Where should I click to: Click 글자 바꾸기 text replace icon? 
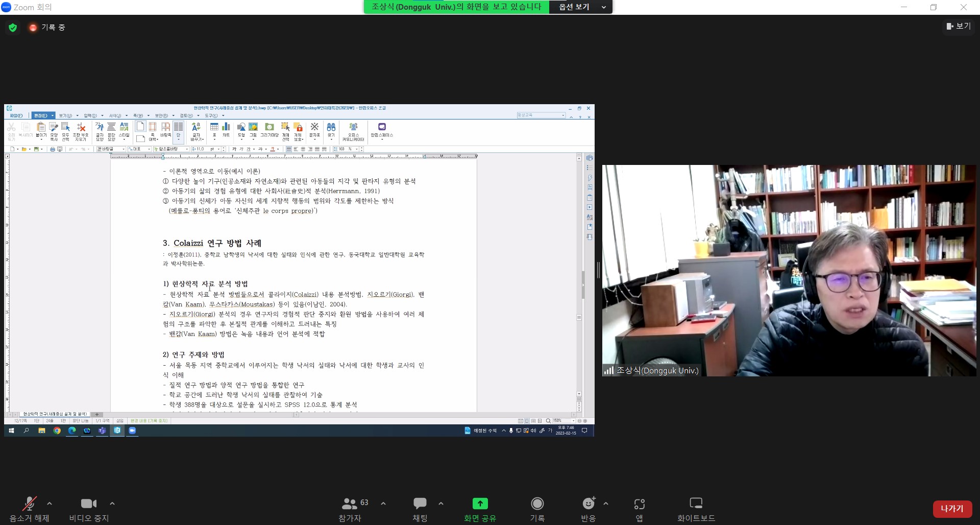pyautogui.click(x=197, y=132)
